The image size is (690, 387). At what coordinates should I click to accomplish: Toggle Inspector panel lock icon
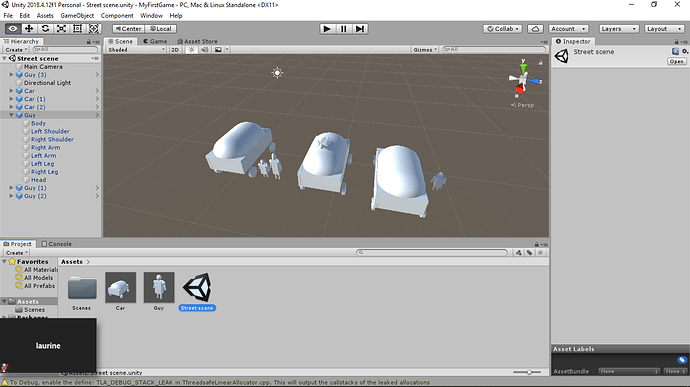click(x=677, y=41)
